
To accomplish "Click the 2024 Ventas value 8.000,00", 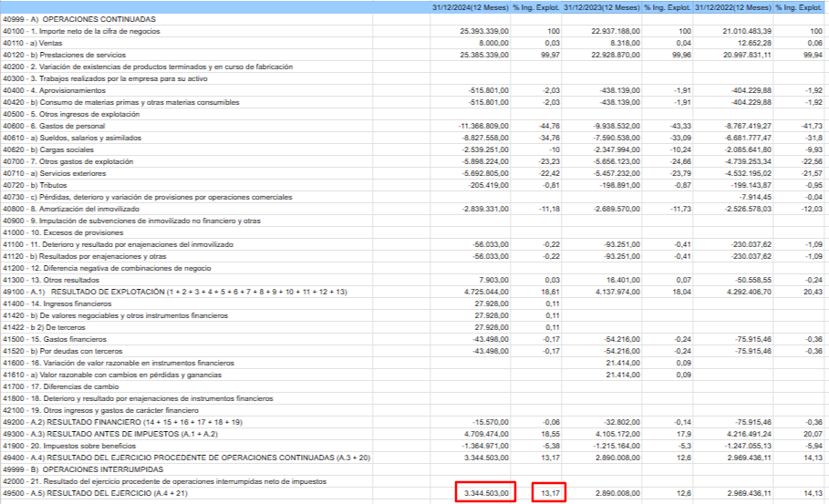I will 489,43.
